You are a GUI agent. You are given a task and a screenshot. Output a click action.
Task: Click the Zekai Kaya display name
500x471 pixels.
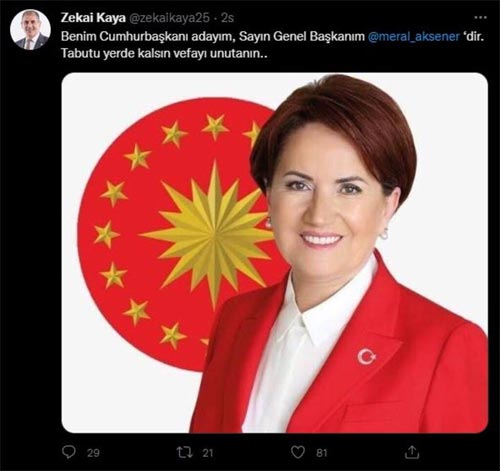coord(93,18)
